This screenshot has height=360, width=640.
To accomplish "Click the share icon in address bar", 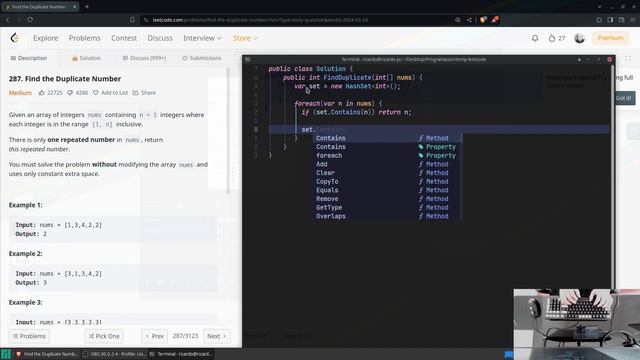I will [469, 20].
